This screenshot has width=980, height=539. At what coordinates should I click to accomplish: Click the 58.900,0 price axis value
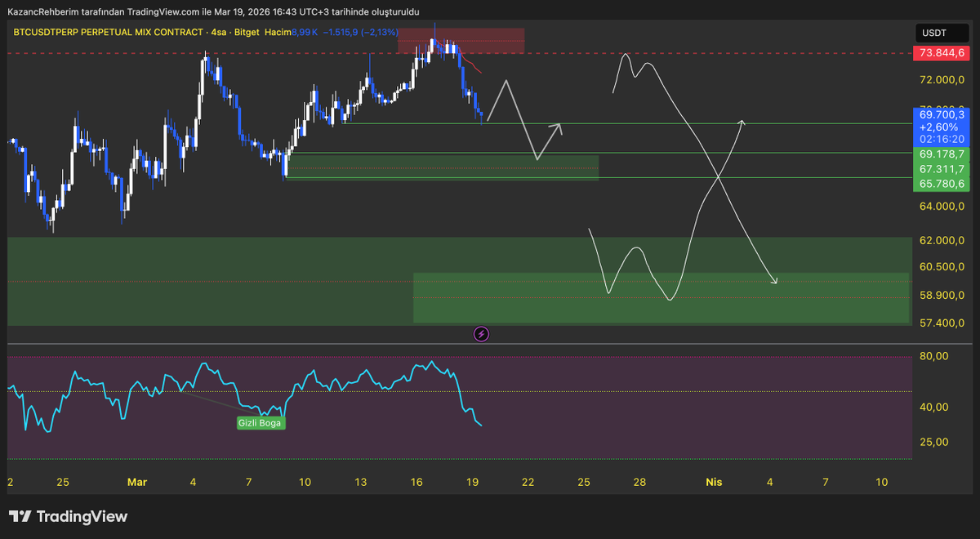pyautogui.click(x=942, y=295)
